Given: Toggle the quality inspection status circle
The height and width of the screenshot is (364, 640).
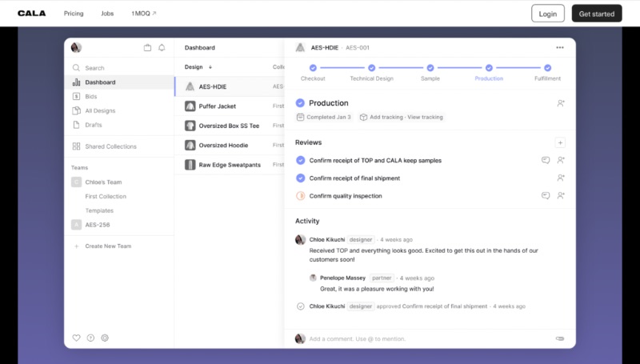Looking at the screenshot, I should pyautogui.click(x=301, y=196).
